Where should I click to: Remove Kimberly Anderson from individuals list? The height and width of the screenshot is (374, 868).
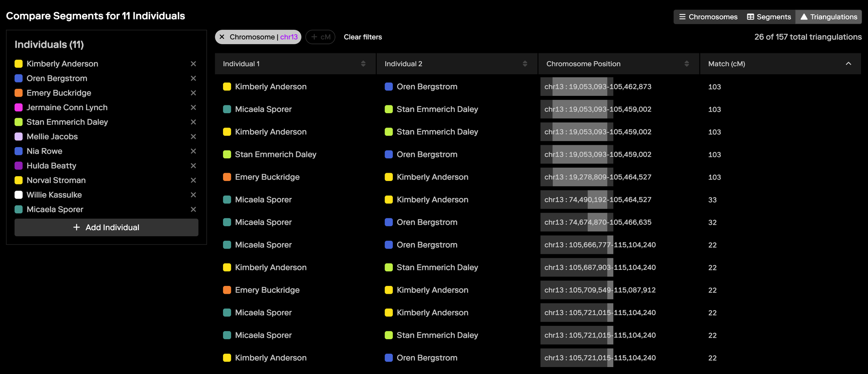[x=193, y=64]
